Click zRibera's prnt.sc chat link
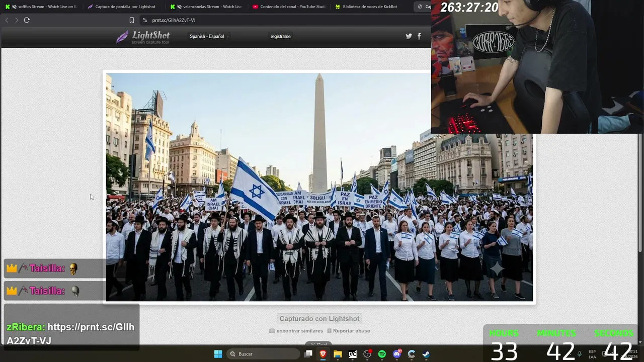The width and height of the screenshot is (644, 362). (x=70, y=334)
